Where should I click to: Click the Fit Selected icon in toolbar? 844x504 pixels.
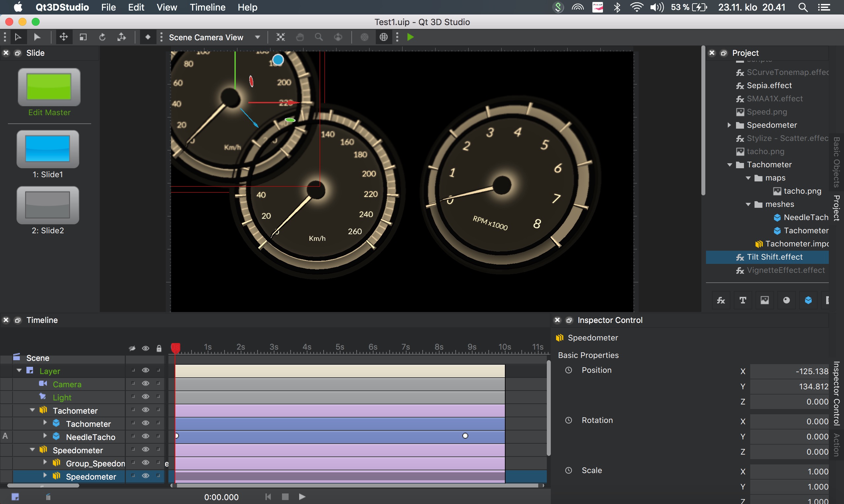point(280,37)
